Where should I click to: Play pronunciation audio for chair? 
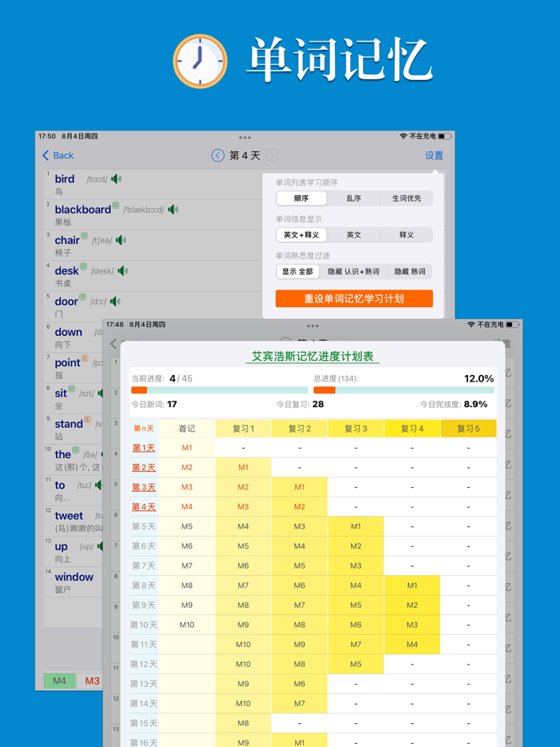[x=121, y=240]
